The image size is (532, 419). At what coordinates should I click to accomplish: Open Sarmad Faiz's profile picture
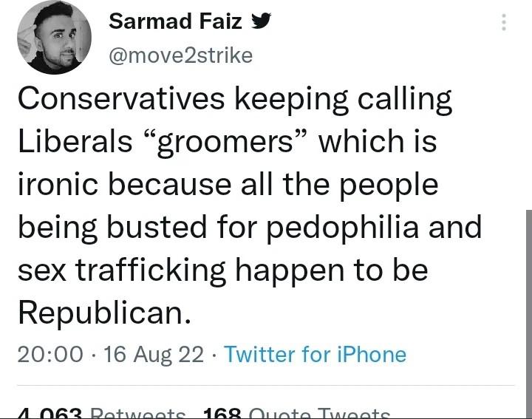(x=53, y=38)
